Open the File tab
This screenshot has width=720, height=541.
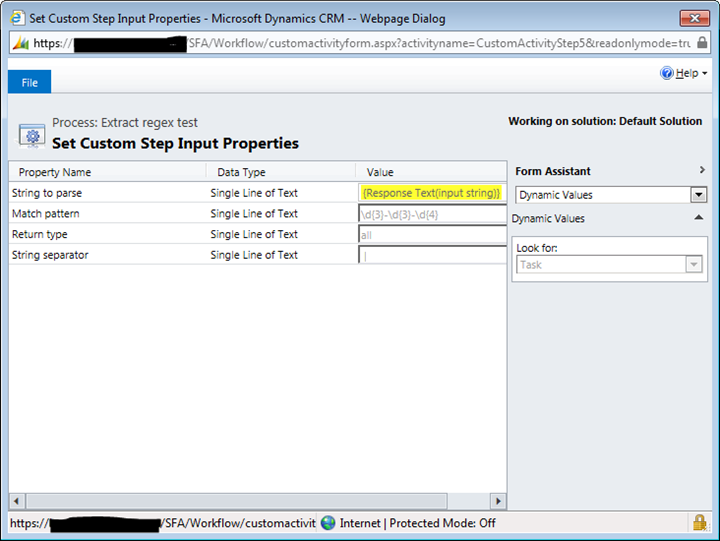(x=29, y=82)
